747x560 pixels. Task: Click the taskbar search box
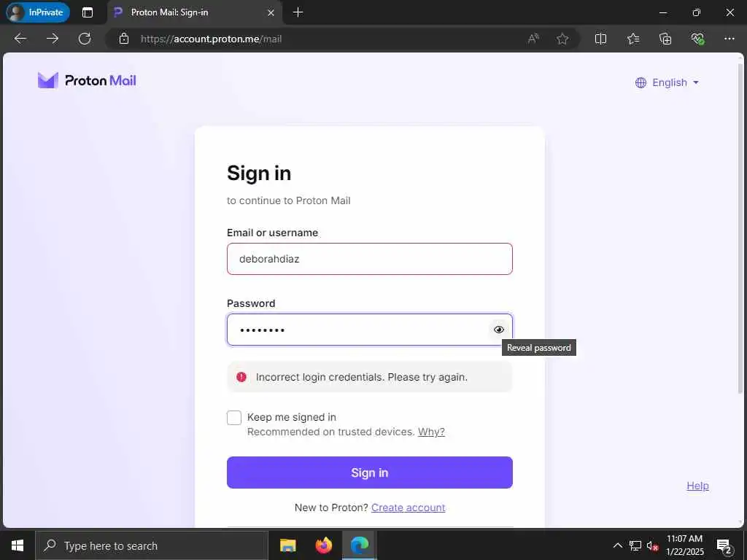click(152, 545)
